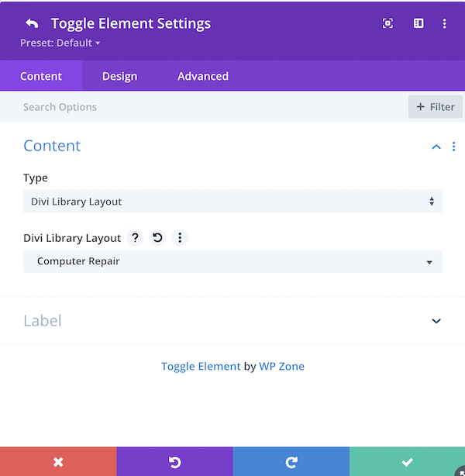The image size is (465, 476).
Task: Click the help question mark for Divi Library Layout
Action: click(x=135, y=238)
